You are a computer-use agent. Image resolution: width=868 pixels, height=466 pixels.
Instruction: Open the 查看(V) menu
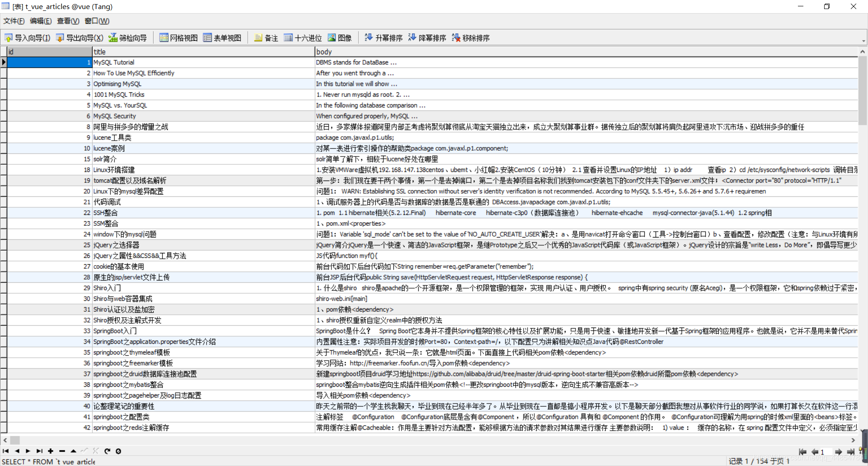coord(68,21)
